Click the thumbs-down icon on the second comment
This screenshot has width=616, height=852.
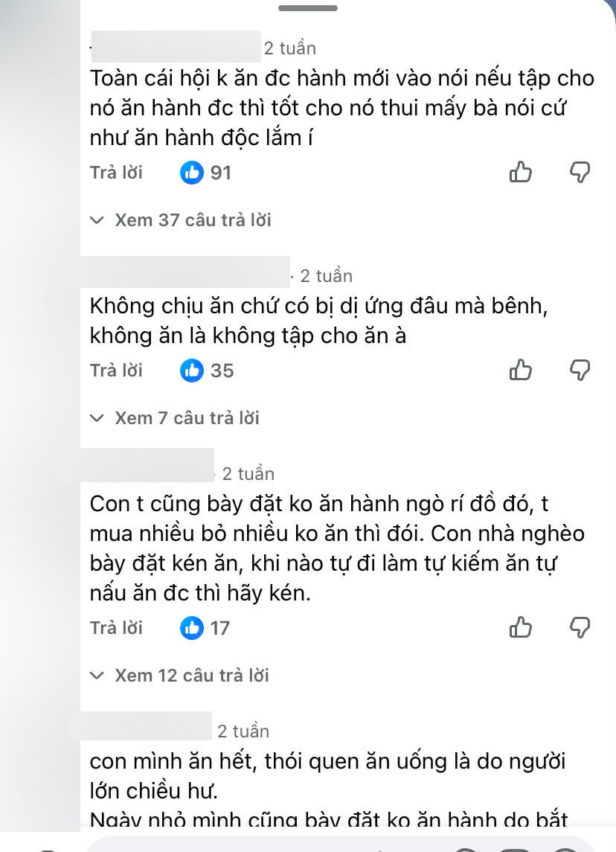pyautogui.click(x=580, y=370)
